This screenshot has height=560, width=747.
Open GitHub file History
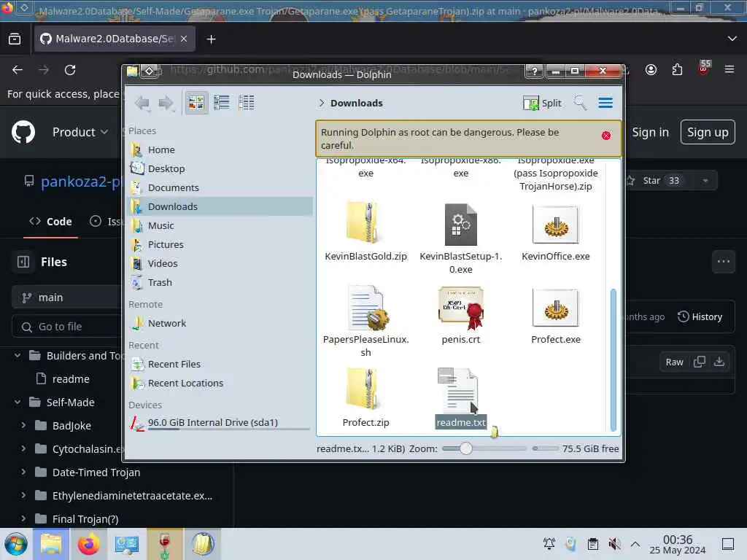[700, 316]
